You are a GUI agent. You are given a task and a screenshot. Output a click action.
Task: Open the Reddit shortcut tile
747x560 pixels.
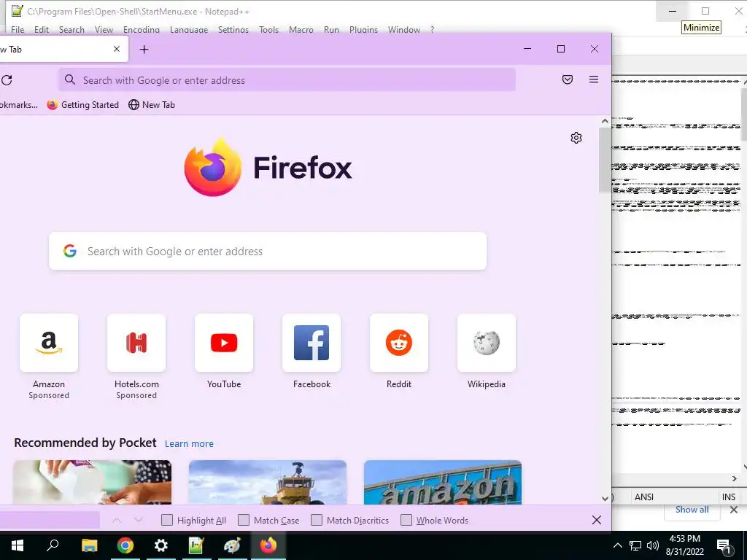[x=399, y=343]
